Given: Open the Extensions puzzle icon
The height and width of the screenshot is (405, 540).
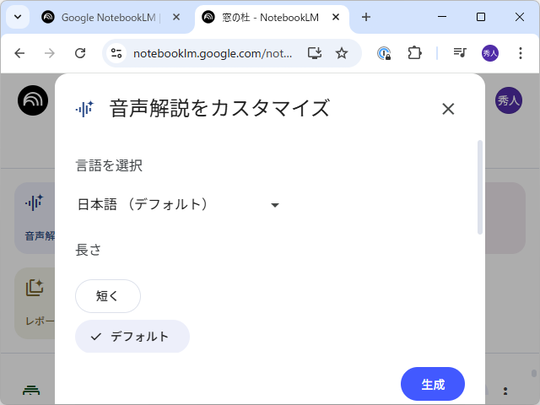Looking at the screenshot, I should (414, 53).
